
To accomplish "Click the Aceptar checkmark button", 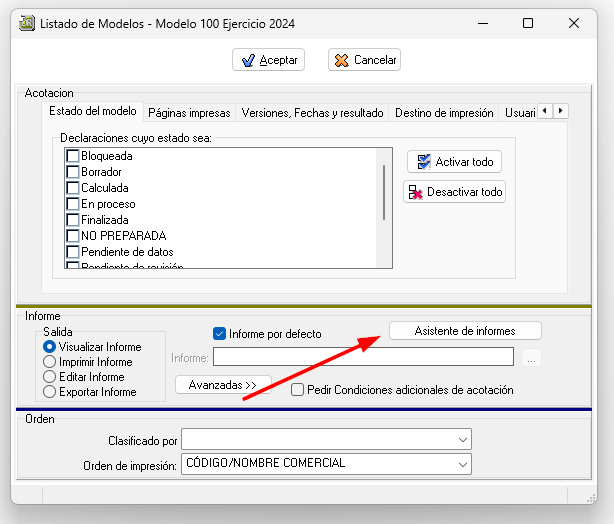I will [268, 60].
